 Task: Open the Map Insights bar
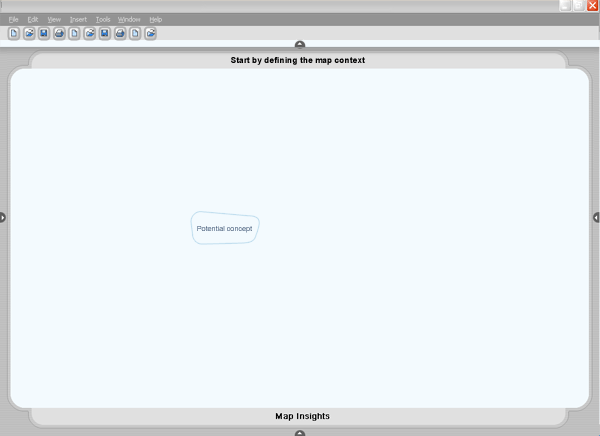click(302, 416)
